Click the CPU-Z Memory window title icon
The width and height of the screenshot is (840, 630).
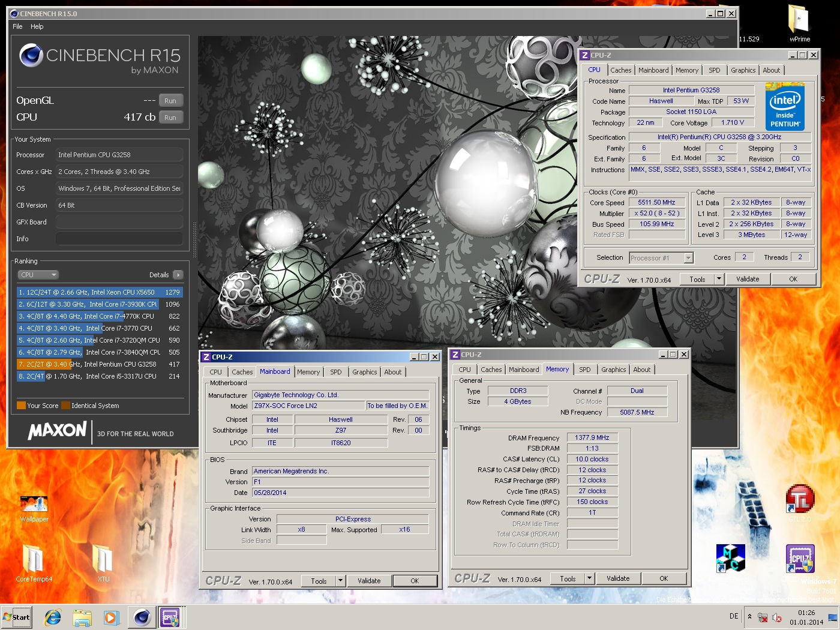point(455,355)
